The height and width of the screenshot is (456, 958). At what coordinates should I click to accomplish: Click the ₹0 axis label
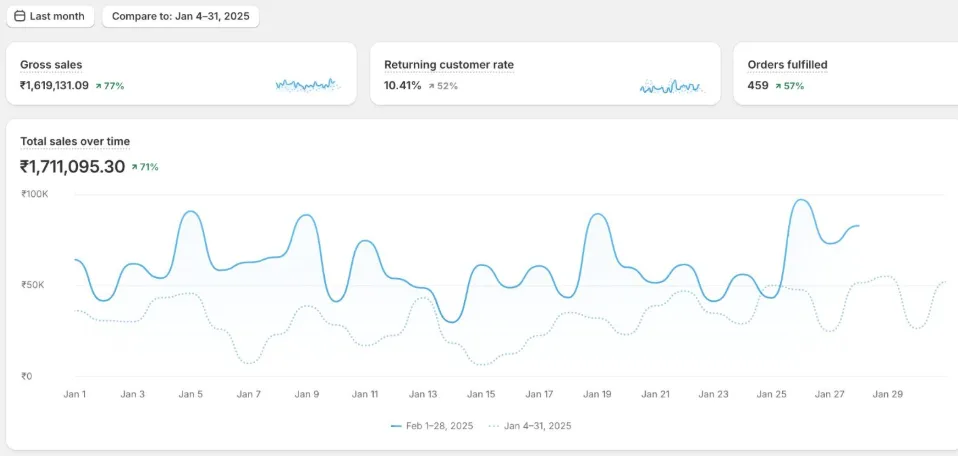(26, 377)
